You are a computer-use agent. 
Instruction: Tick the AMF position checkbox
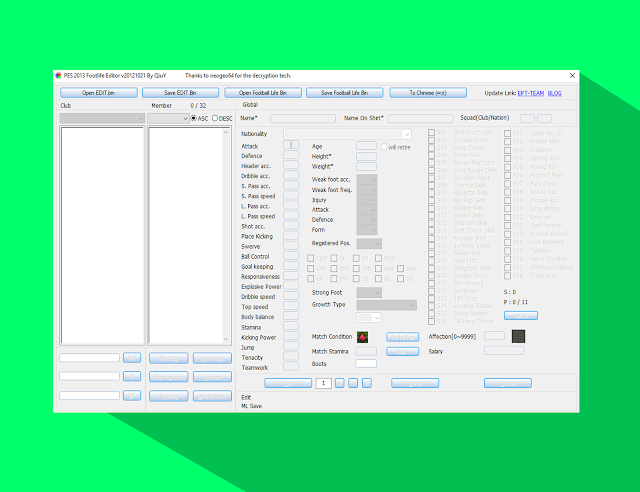(378, 269)
